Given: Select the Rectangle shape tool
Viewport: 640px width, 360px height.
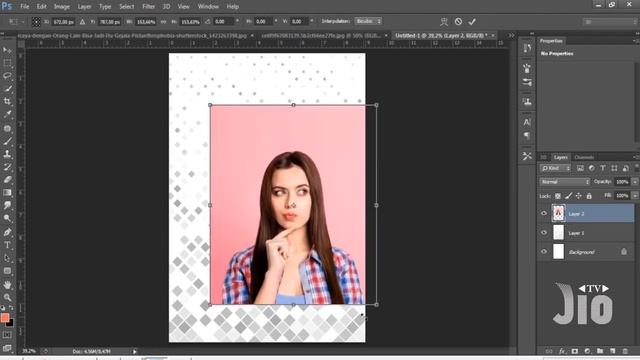Looking at the screenshot, I should coord(7,271).
